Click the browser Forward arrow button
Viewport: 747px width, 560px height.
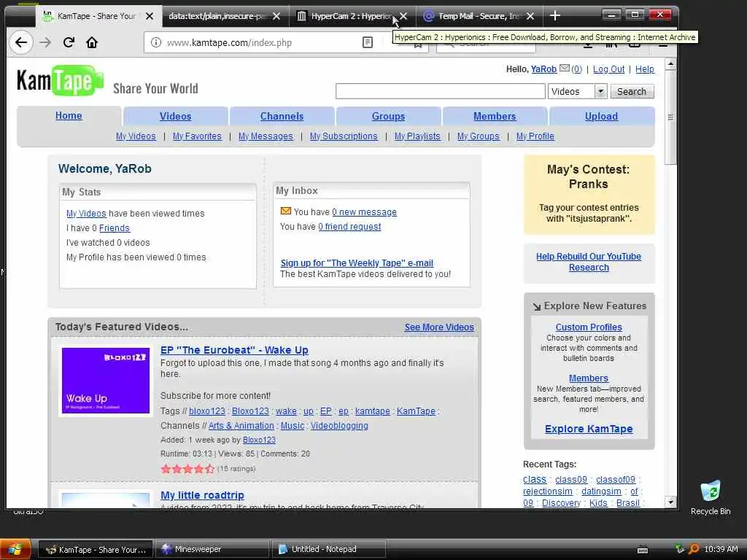(45, 42)
